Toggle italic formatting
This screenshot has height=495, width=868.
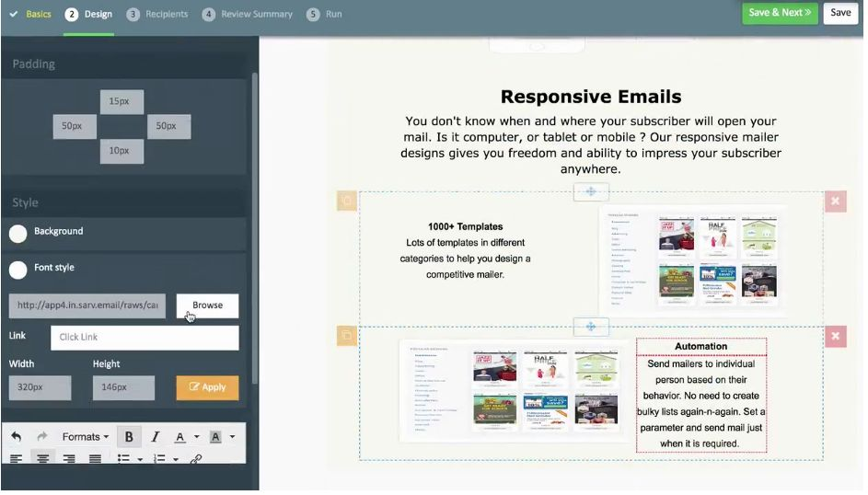click(x=156, y=437)
